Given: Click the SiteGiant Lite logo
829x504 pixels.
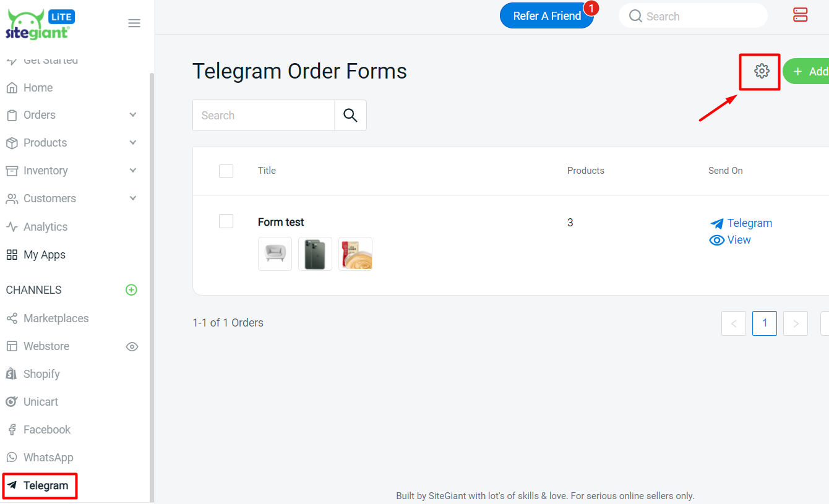Looking at the screenshot, I should 39,25.
